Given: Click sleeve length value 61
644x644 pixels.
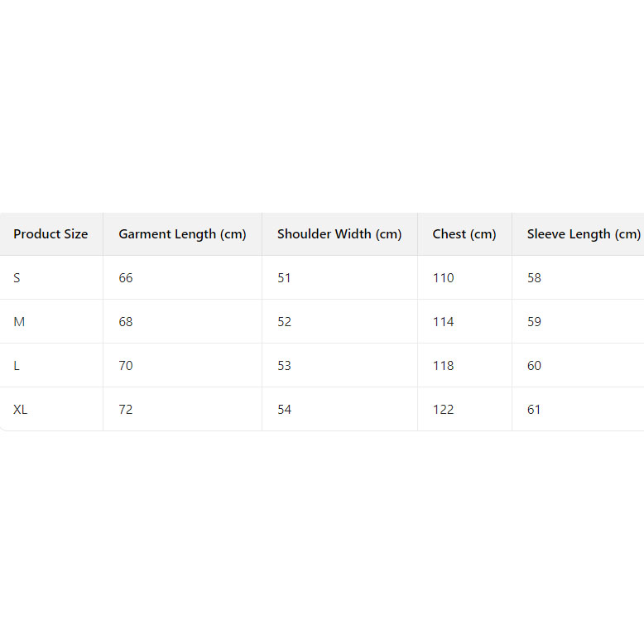Looking at the screenshot, I should [535, 410].
